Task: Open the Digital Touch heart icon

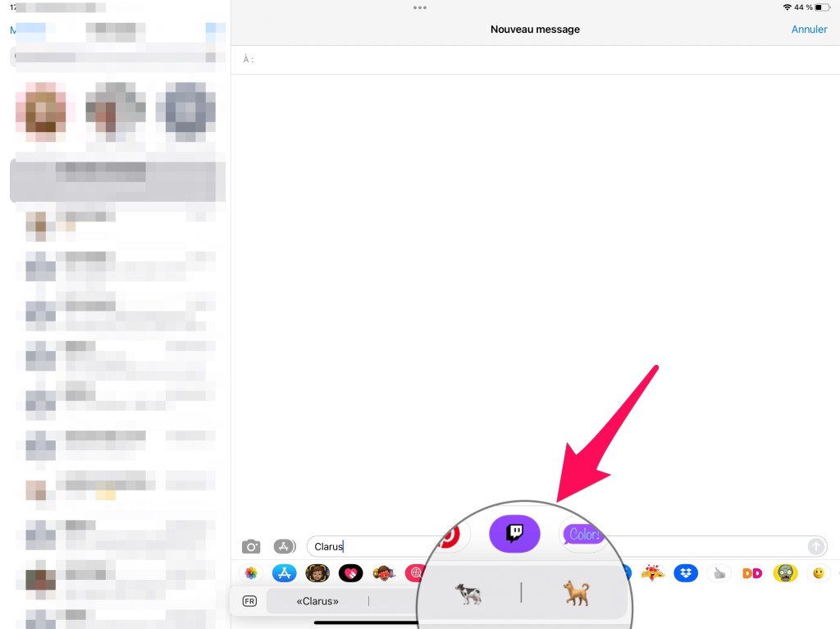Action: 350,573
